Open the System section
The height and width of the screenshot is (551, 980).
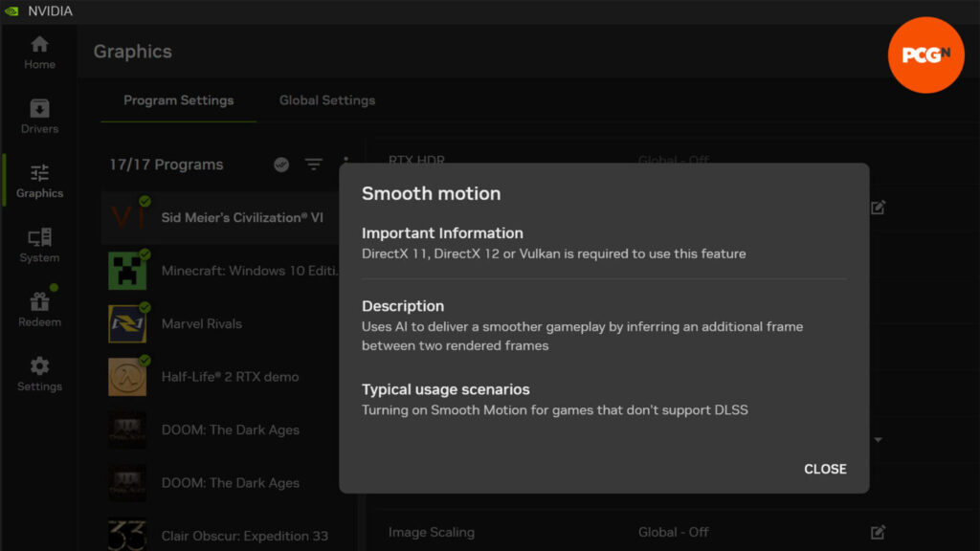click(x=39, y=246)
